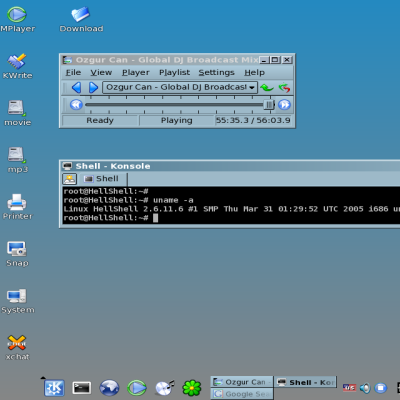Click the playback position slider handle

pos(269,105)
